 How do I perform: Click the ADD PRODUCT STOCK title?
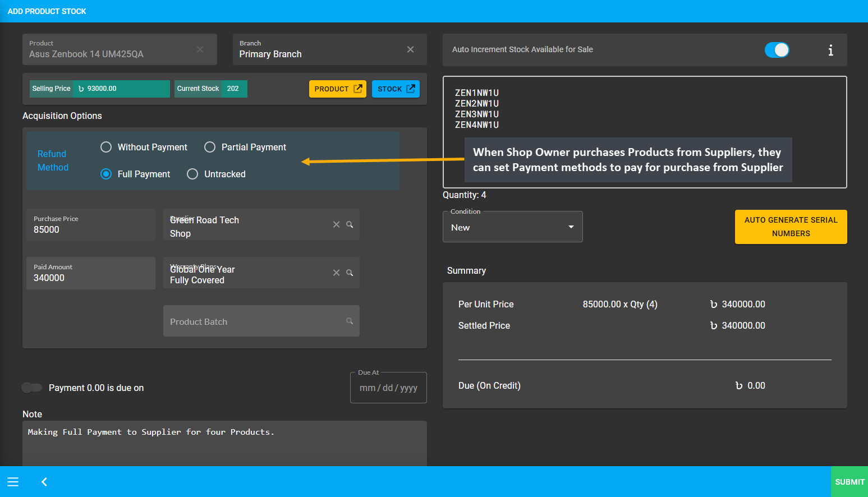click(47, 11)
